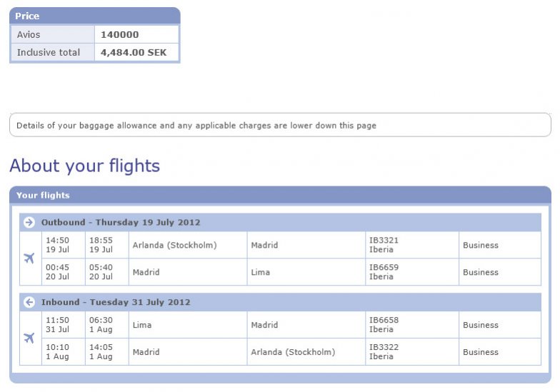The height and width of the screenshot is (392, 560).
Task: Click flight number IB3321 Iberia
Action: pos(384,245)
